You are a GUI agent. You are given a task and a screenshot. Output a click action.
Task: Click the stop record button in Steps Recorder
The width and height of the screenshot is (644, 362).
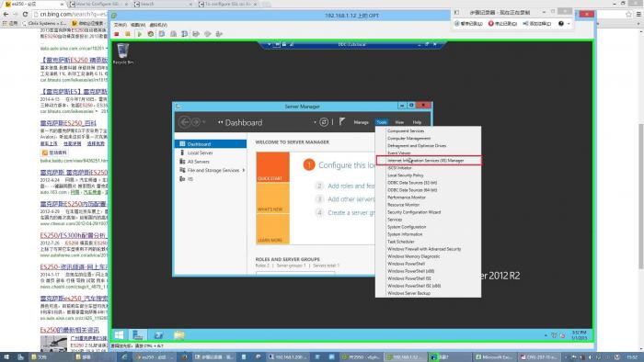[x=502, y=24]
